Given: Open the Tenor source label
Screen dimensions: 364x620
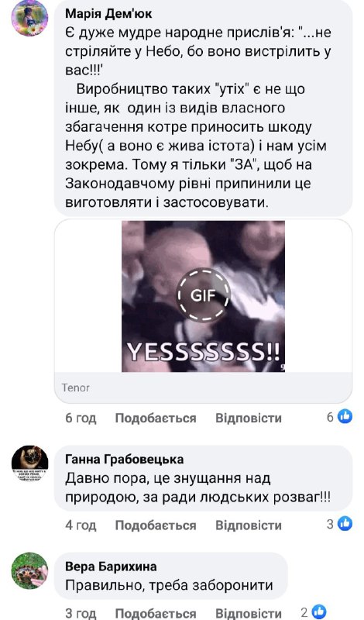Looking at the screenshot, I should 75,387.
